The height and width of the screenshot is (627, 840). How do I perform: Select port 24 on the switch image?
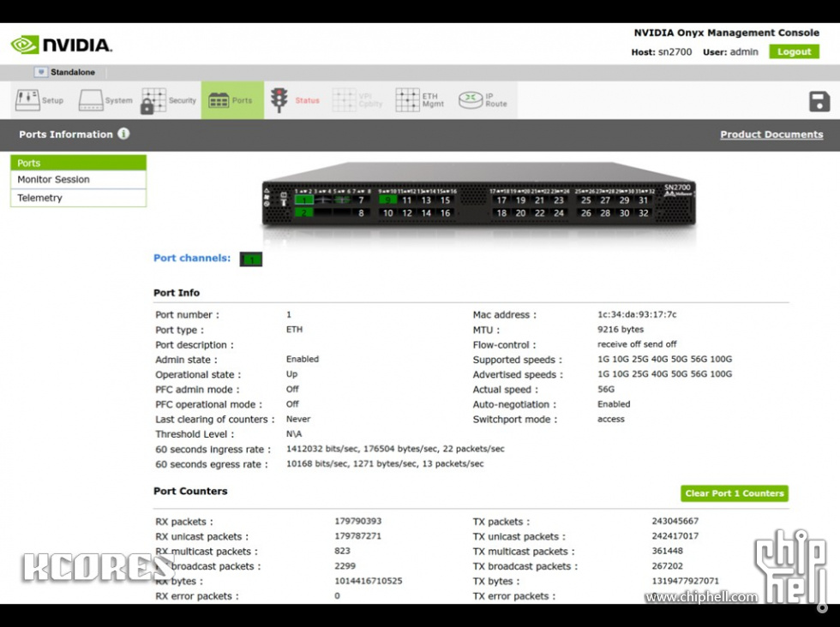[559, 213]
